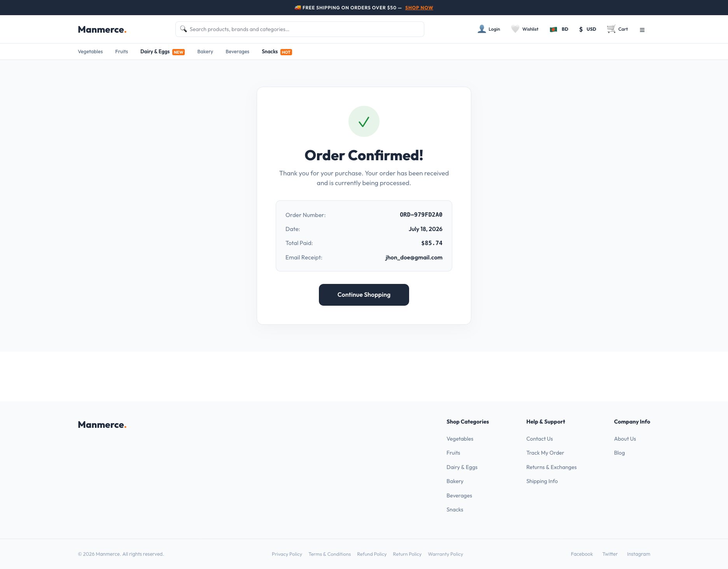Open the Blog link
Screen dimensions: 728x569
619,453
